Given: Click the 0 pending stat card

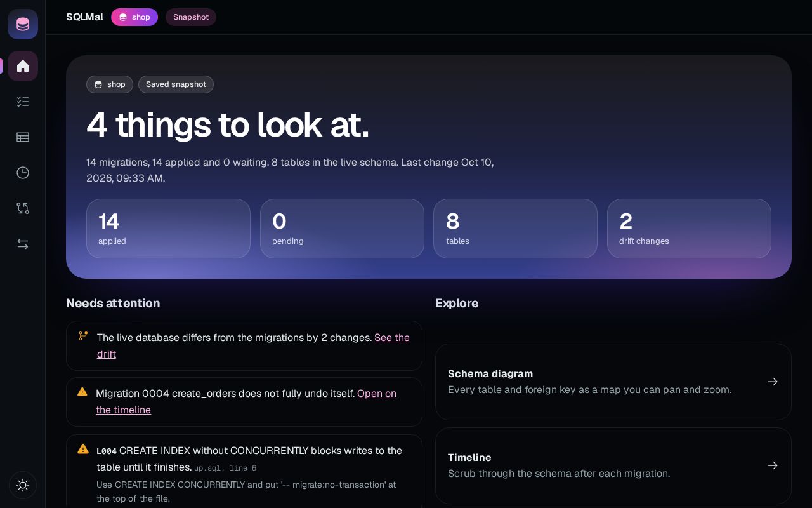Looking at the screenshot, I should coord(342,229).
